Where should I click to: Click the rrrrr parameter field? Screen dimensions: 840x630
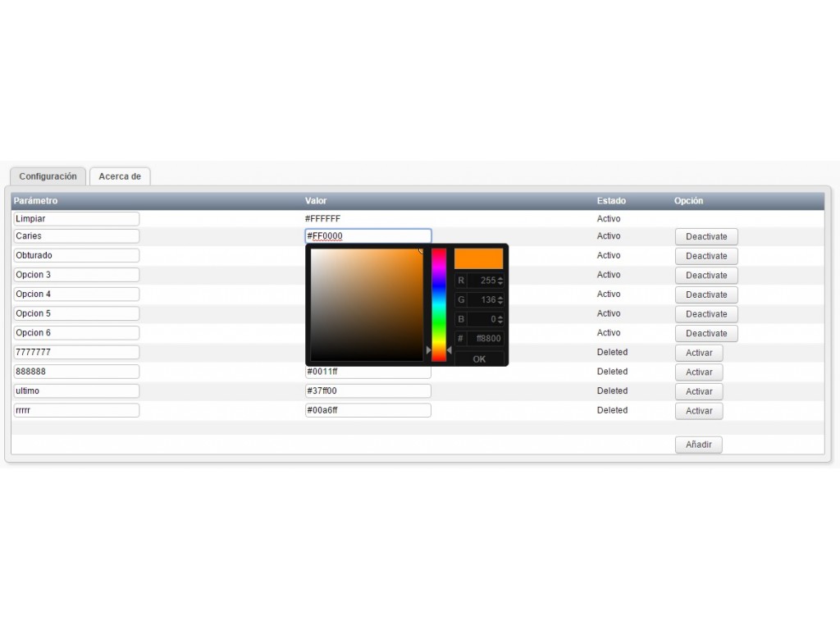pyautogui.click(x=76, y=410)
